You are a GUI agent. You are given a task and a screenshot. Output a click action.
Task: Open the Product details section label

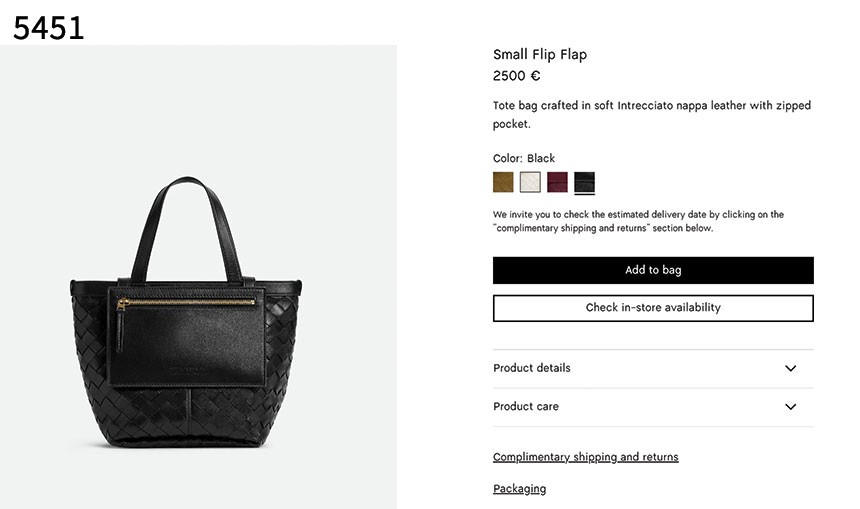click(x=532, y=368)
